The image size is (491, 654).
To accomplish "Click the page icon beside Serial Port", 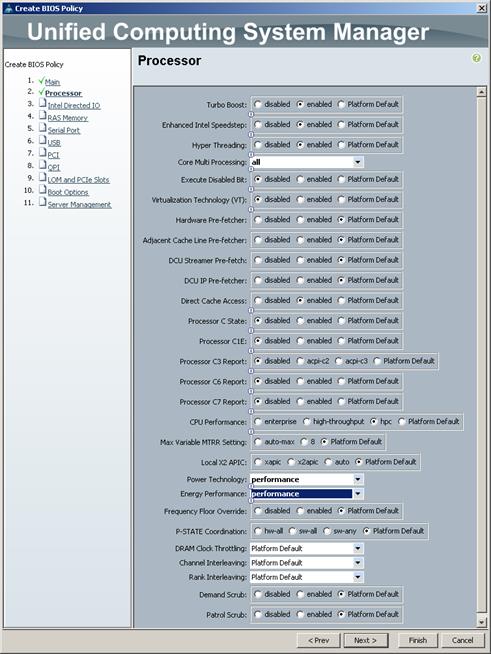I will click(43, 128).
